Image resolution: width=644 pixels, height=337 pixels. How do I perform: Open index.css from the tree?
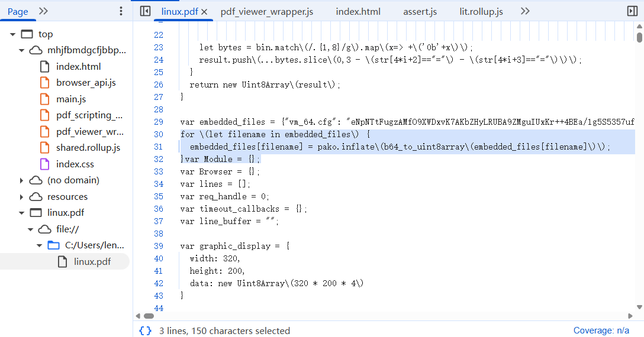[x=75, y=164]
